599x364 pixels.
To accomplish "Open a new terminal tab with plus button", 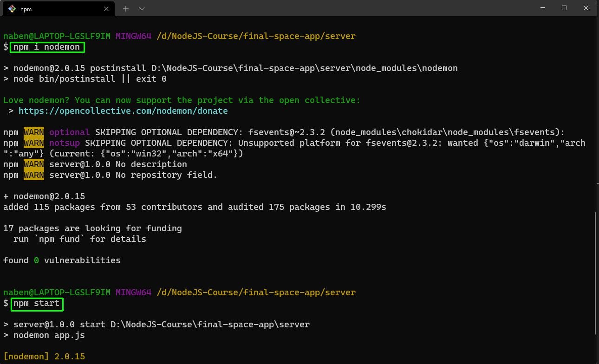I will tap(126, 9).
